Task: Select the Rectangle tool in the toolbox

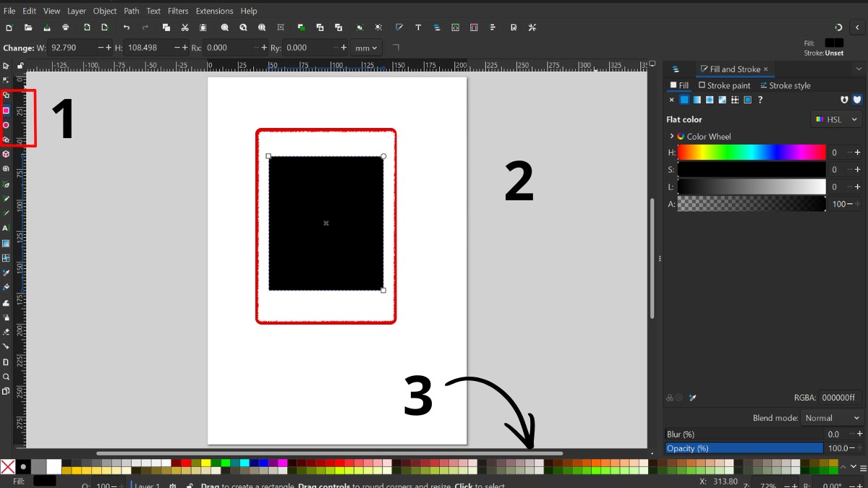Action: (7, 111)
